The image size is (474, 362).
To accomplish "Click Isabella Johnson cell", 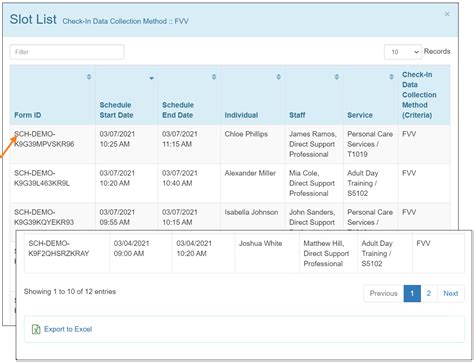I will pos(251,212).
